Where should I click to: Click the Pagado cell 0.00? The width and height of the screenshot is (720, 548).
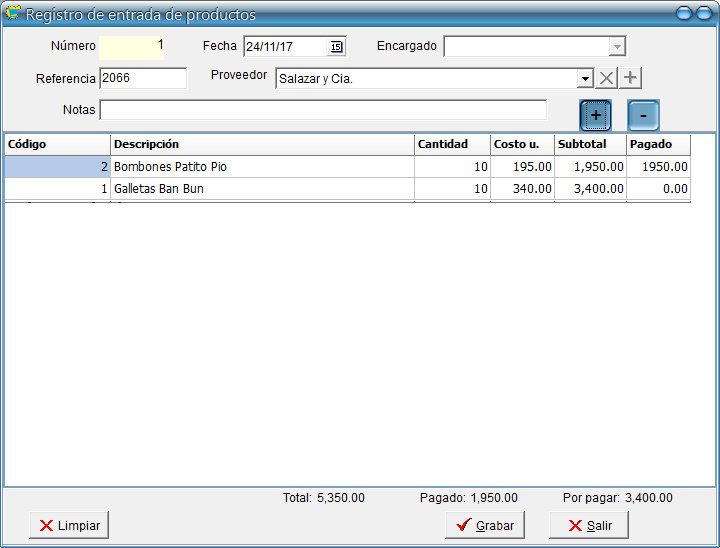click(658, 189)
